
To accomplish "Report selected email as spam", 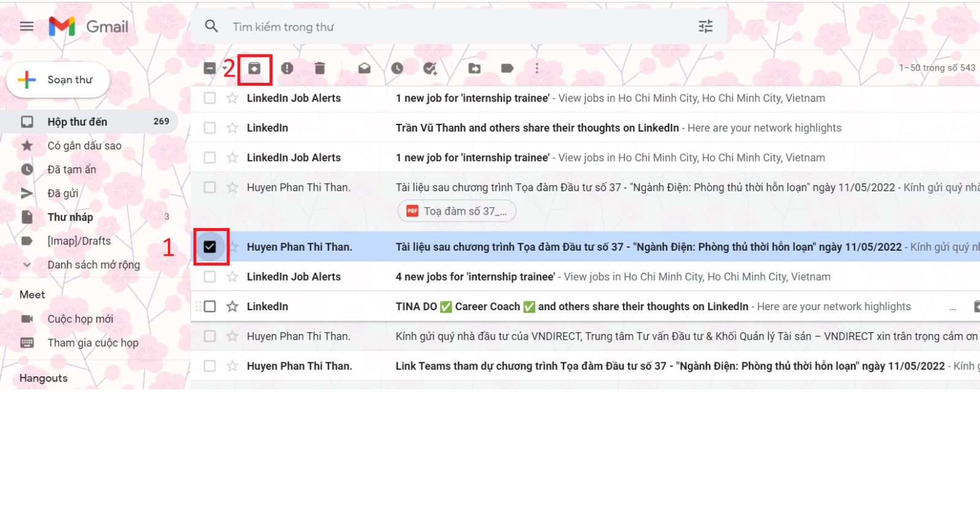I will (287, 68).
